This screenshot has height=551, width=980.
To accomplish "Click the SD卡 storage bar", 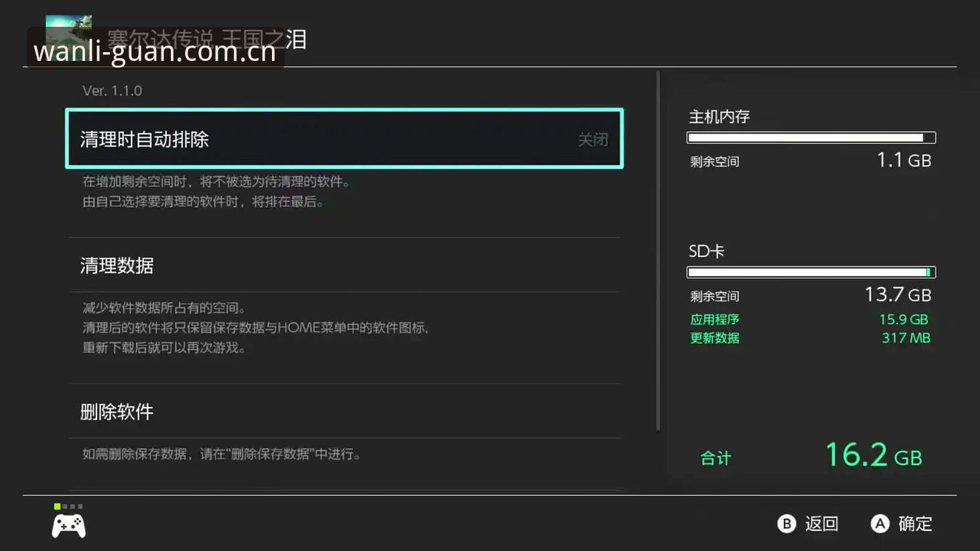I will point(811,272).
